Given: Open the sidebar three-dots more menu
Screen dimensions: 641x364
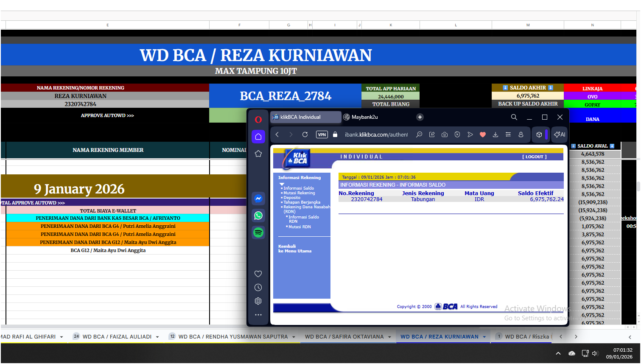Looking at the screenshot, I should point(258,315).
